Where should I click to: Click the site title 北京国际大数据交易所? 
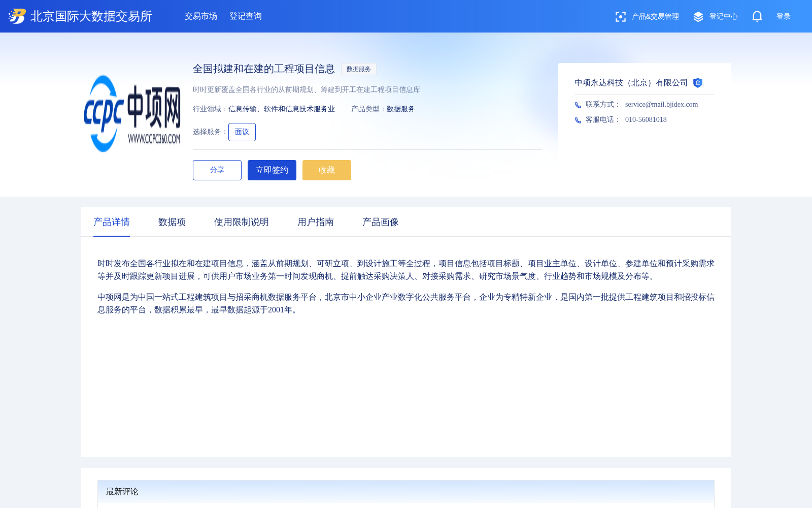coord(91,16)
